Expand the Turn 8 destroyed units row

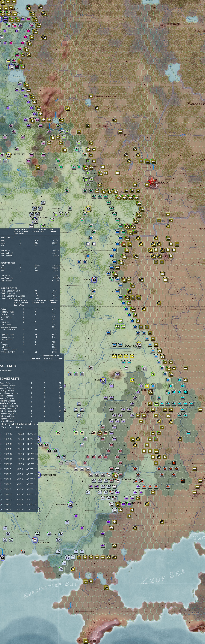1,474
